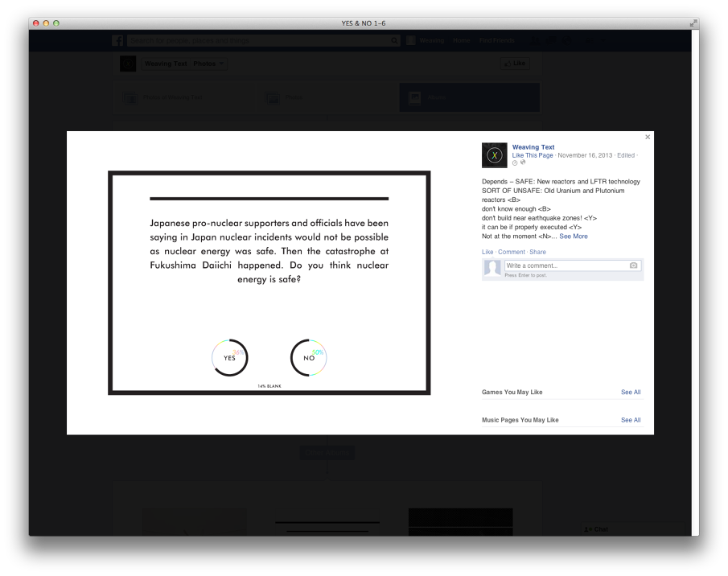The image size is (728, 576).
Task: Click See All beside Games You May Like
Action: (631, 392)
